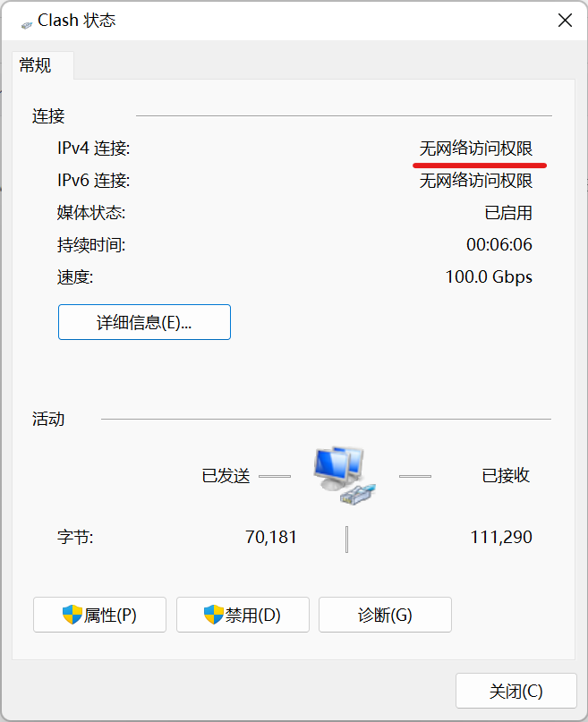The height and width of the screenshot is (722, 588).
Task: Click the shield icon on 属性(P)
Action: point(72,615)
